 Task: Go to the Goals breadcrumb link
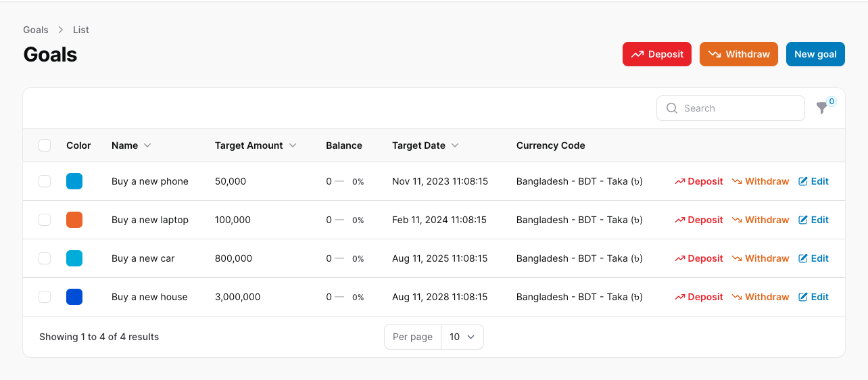(36, 30)
